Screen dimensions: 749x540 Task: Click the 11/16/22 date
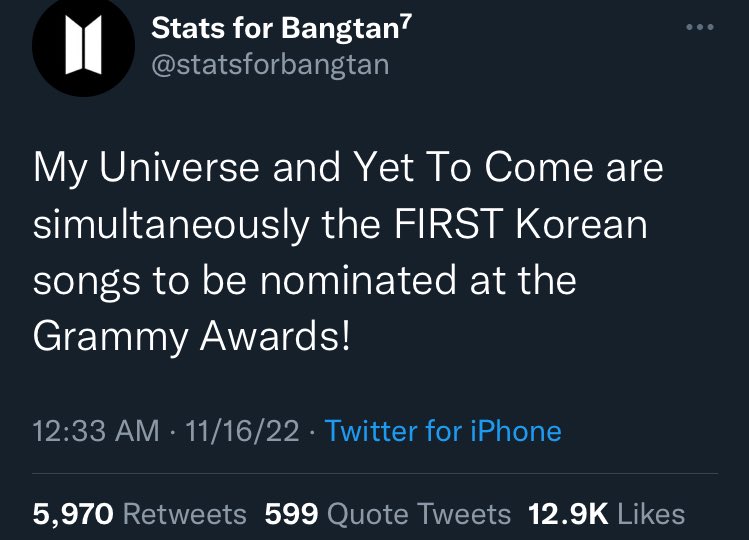[242, 431]
